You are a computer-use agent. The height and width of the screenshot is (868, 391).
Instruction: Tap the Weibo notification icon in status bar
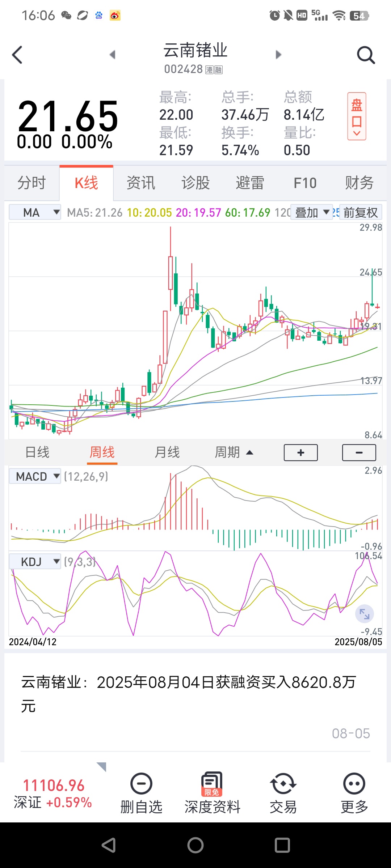point(115,16)
